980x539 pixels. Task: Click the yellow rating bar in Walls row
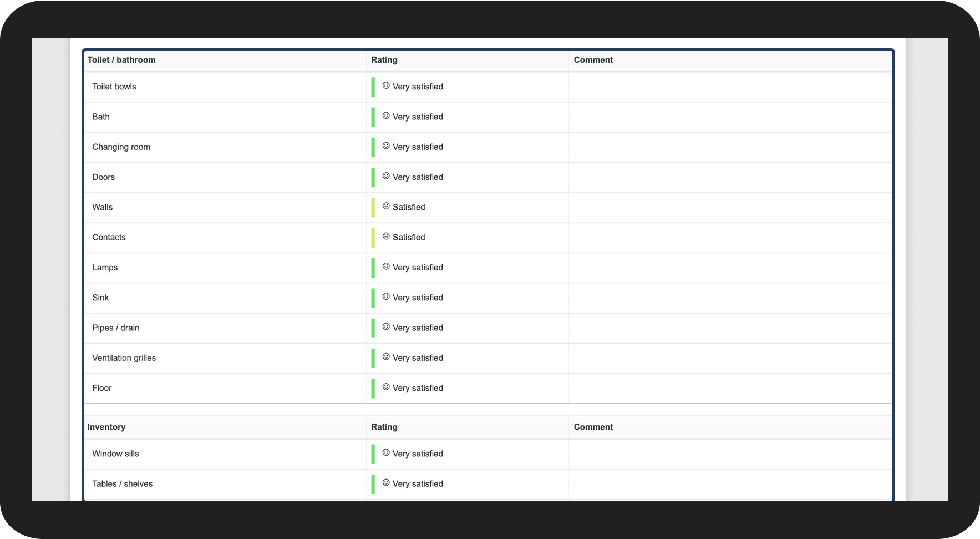(x=373, y=208)
